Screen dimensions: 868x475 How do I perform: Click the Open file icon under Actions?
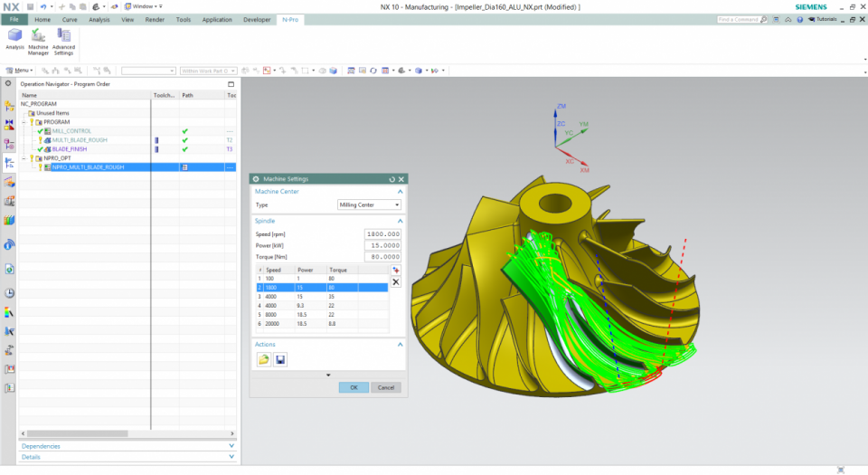(263, 359)
